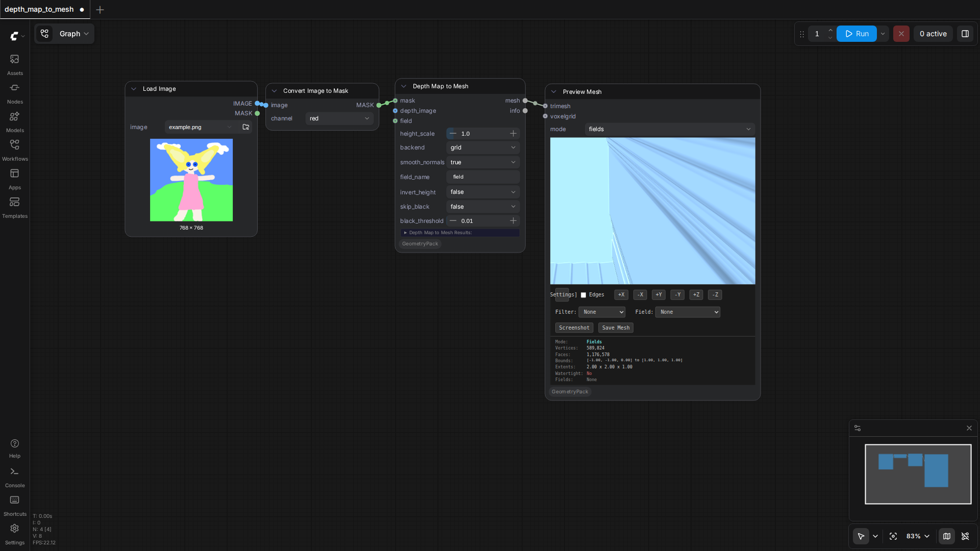Open minimap settings sliders icon

857,428
